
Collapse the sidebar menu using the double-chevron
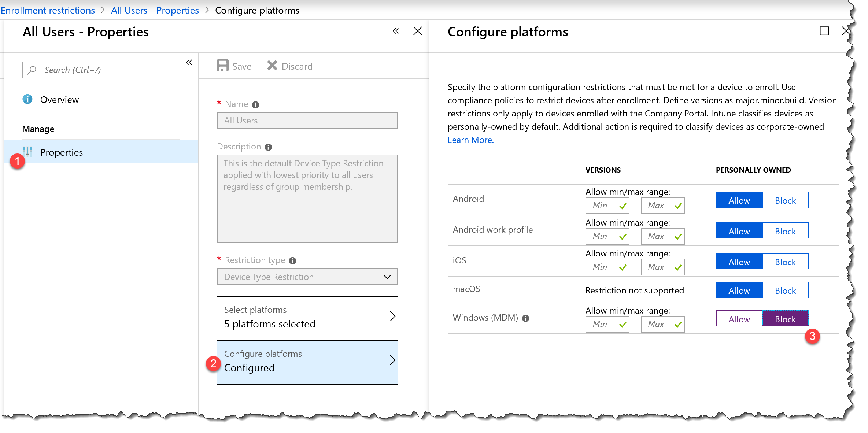click(189, 63)
